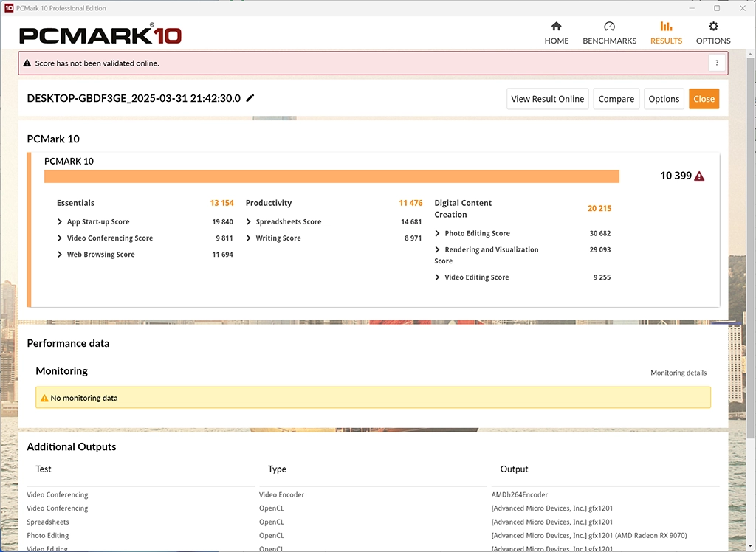Click the Writing score value 8 971
The width and height of the screenshot is (756, 552).
(x=413, y=238)
